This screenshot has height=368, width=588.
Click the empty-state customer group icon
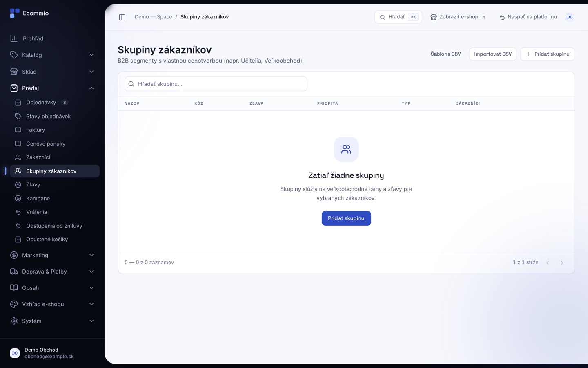point(346,149)
